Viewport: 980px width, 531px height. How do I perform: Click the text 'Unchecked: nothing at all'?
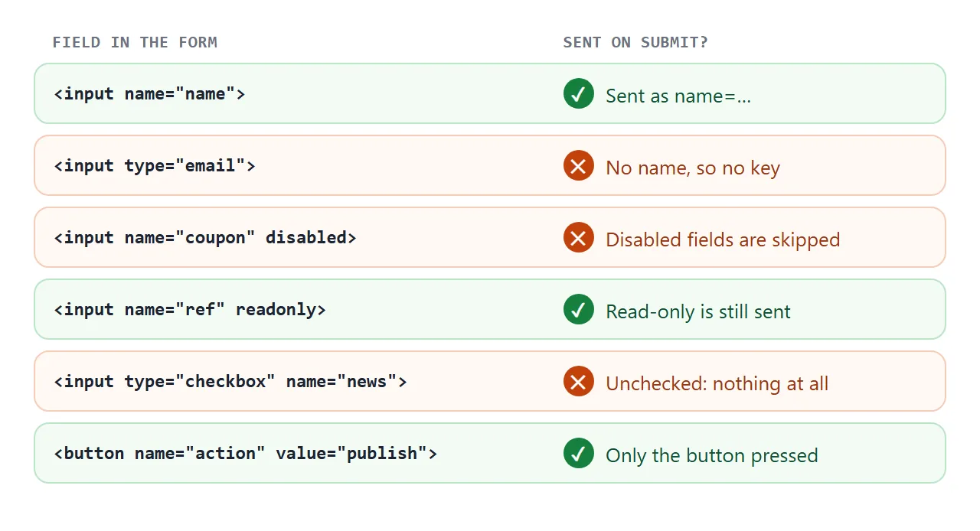pos(717,383)
